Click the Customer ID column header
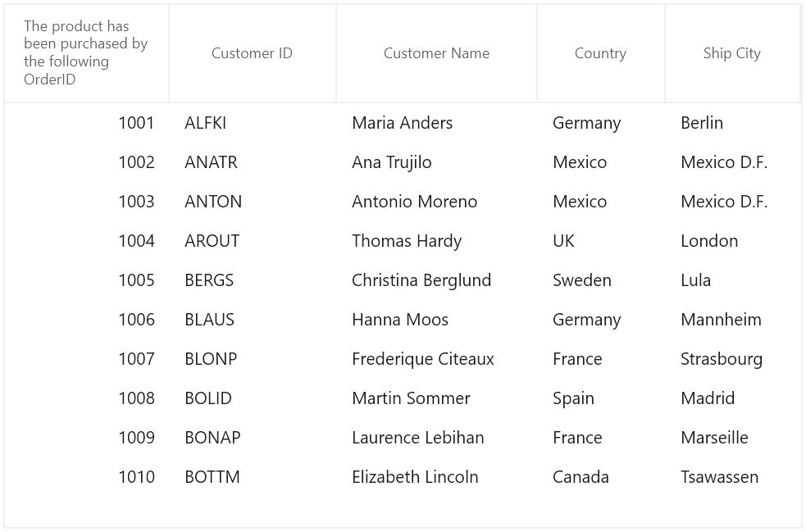The height and width of the screenshot is (532, 806). [252, 53]
